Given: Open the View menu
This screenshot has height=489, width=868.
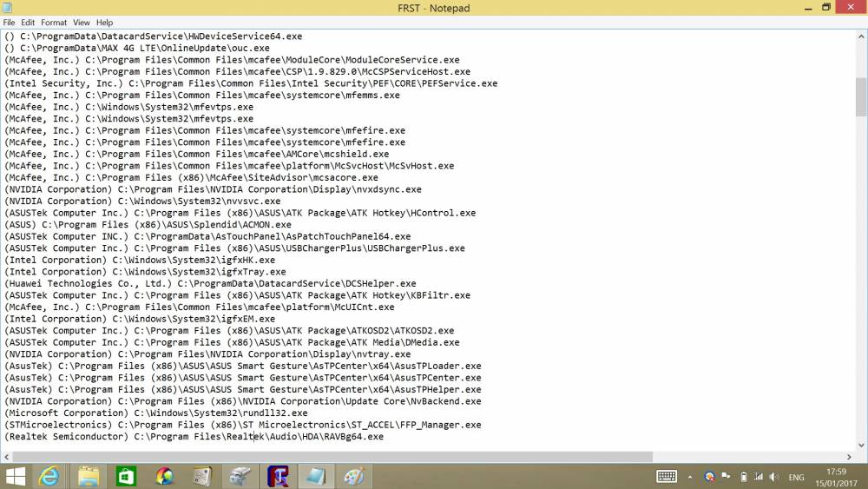Looking at the screenshot, I should pos(82,23).
